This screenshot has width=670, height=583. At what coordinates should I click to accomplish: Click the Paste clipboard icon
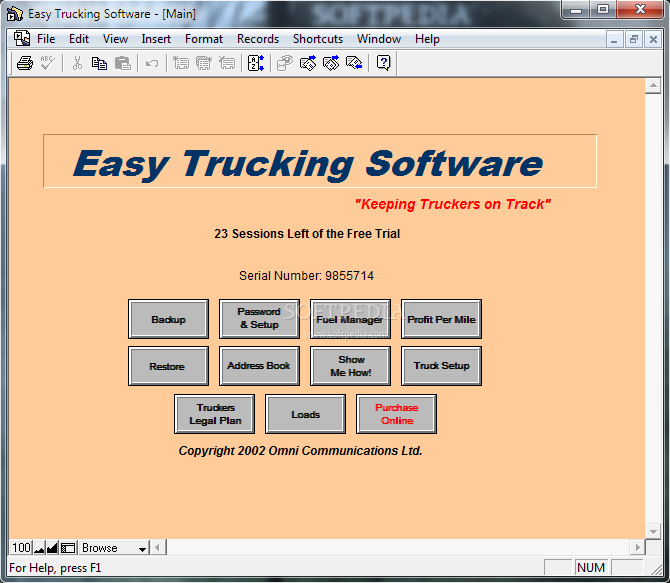click(123, 63)
